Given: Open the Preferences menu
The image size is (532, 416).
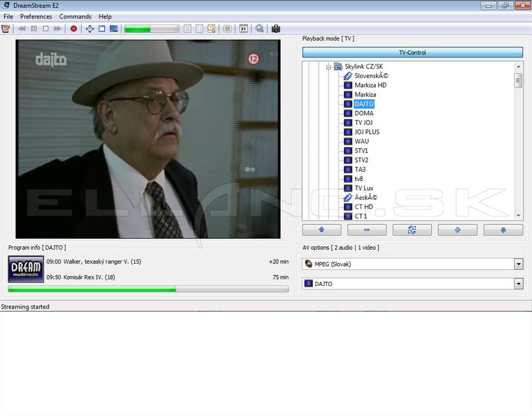Looking at the screenshot, I should (36, 16).
